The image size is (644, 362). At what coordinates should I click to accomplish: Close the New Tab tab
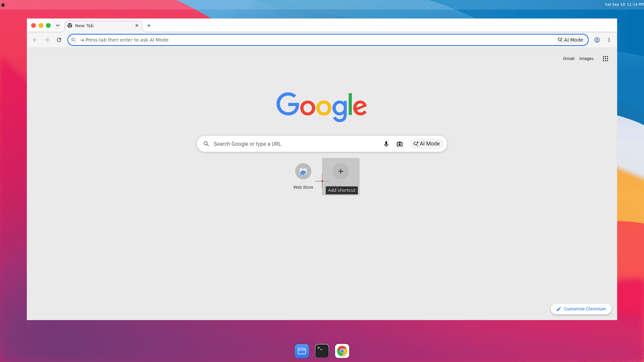(137, 25)
